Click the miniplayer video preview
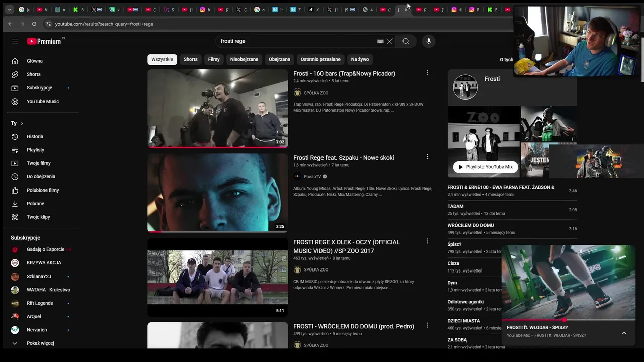This screenshot has width=644, height=362. click(569, 282)
